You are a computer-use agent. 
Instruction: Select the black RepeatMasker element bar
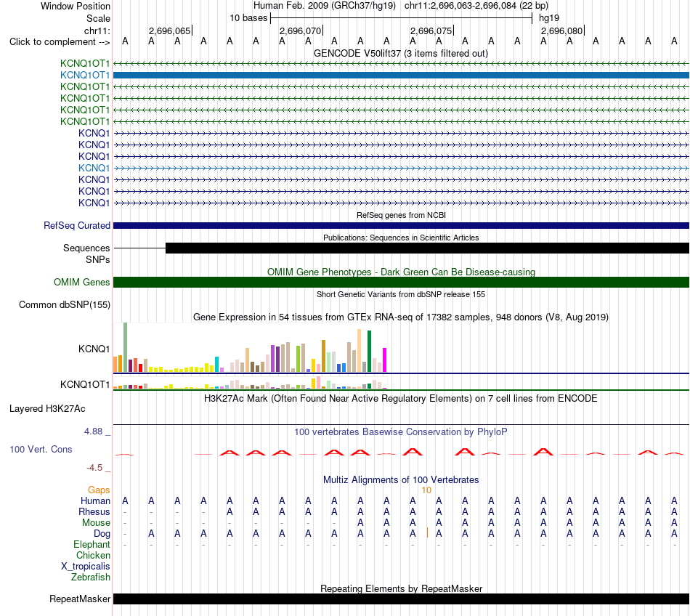(x=401, y=599)
